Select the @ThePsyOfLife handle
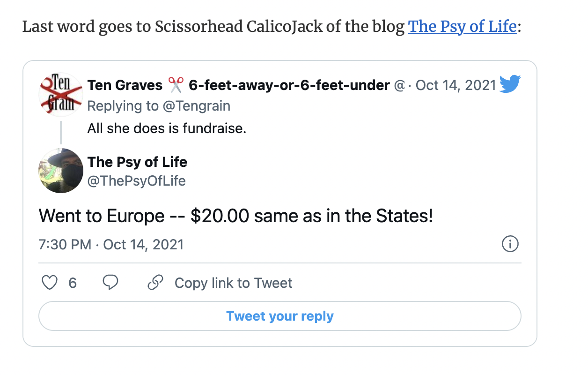This screenshot has height=375, width=588. point(136,180)
